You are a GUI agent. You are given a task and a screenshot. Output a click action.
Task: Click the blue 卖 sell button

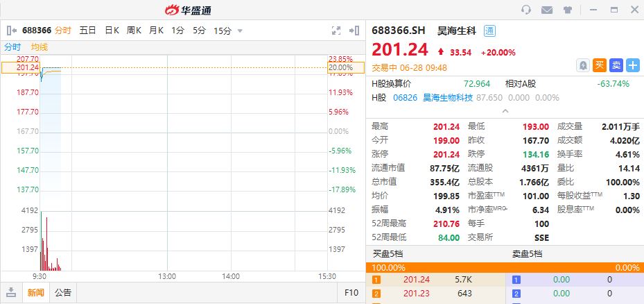[x=616, y=65]
